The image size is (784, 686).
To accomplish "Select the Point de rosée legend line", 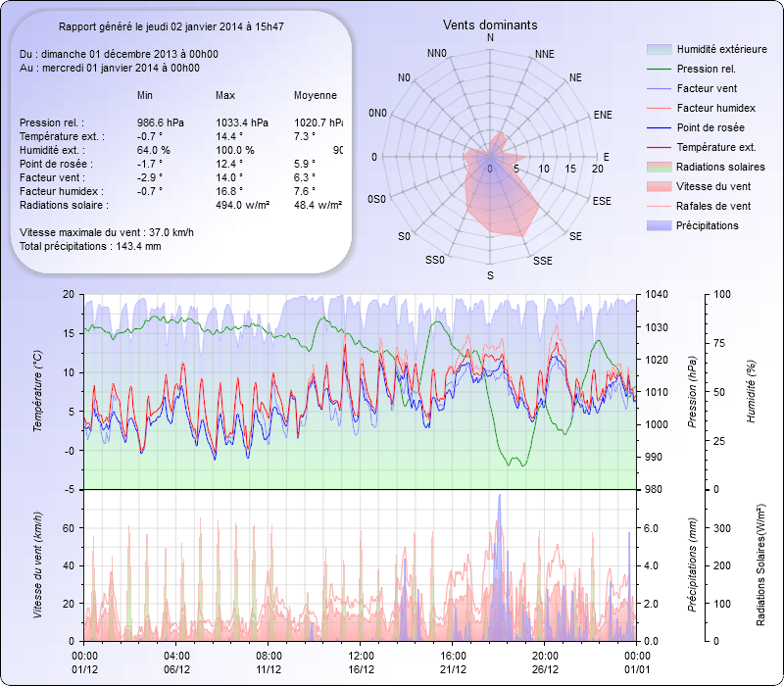I will 670,127.
